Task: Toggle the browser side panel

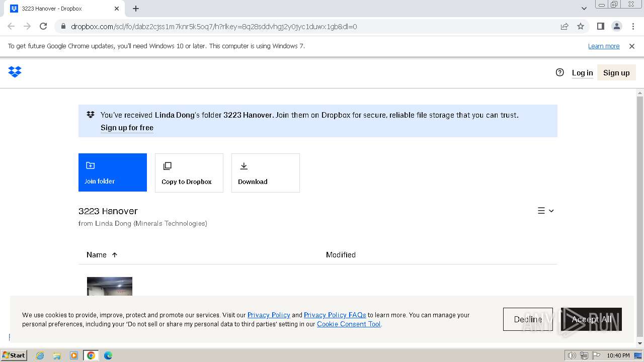Action: (600, 26)
